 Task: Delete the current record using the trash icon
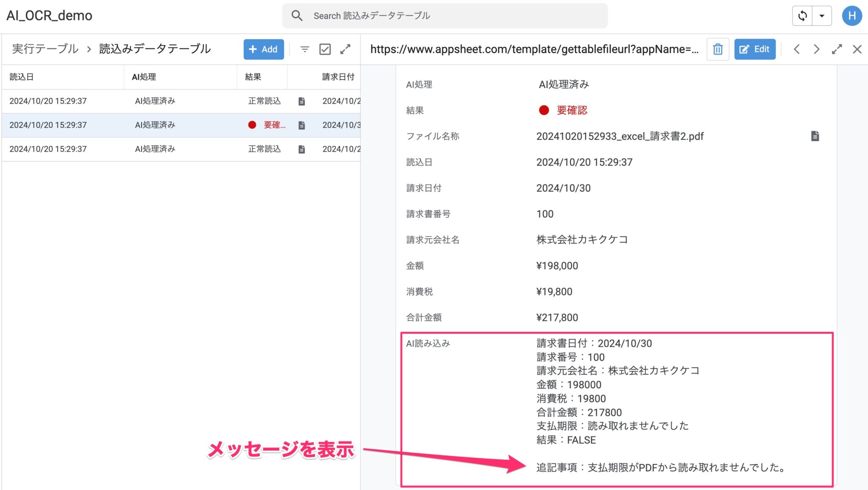click(x=718, y=49)
